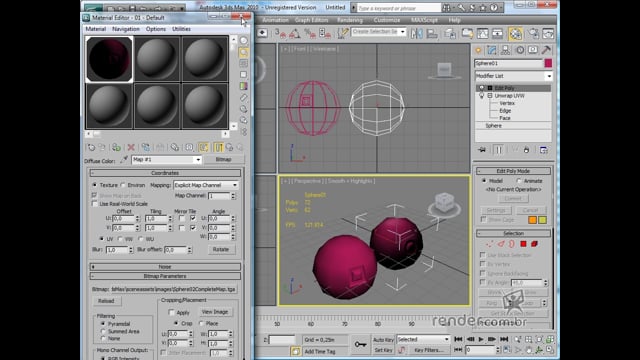Click Configure Modifier Sets icon
This screenshot has width=640, height=360.
point(544,150)
